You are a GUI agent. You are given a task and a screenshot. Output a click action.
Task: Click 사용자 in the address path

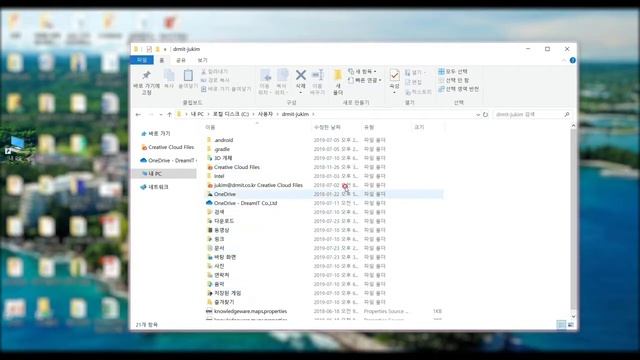pos(265,114)
